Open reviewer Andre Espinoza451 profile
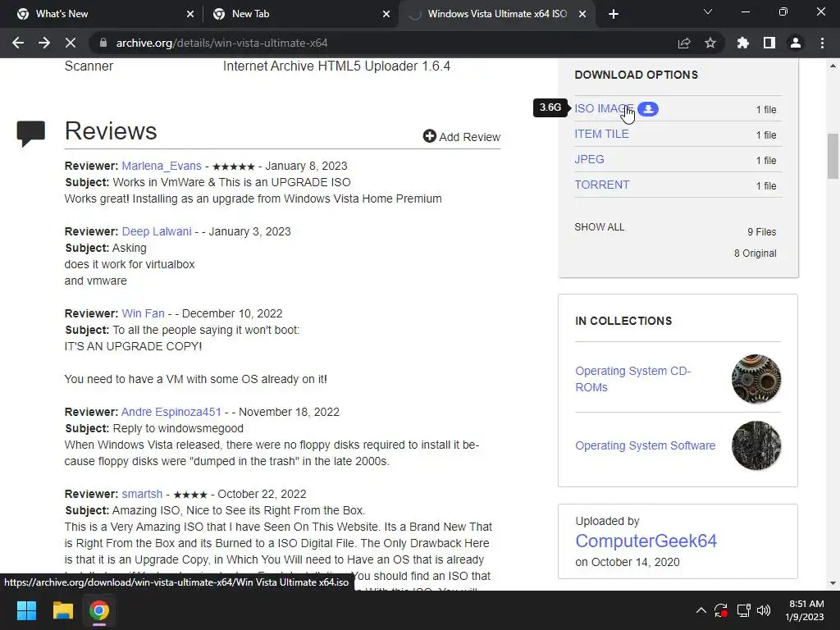The height and width of the screenshot is (630, 840). point(171,412)
